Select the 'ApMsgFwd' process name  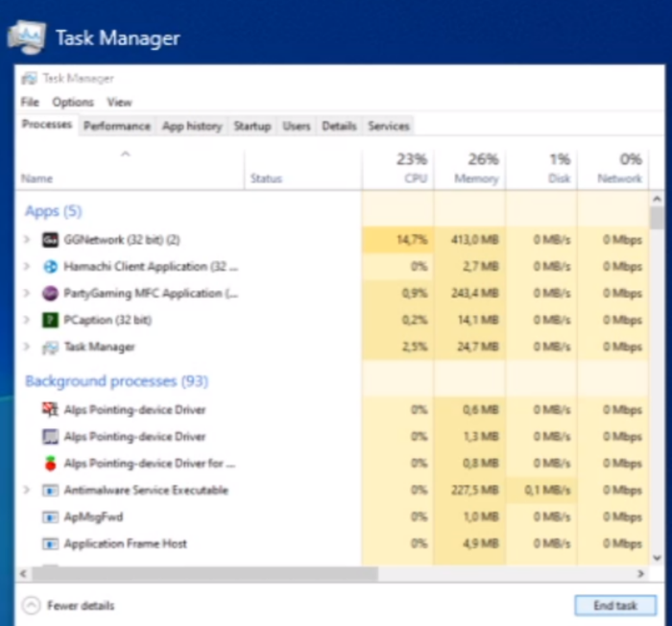point(93,518)
